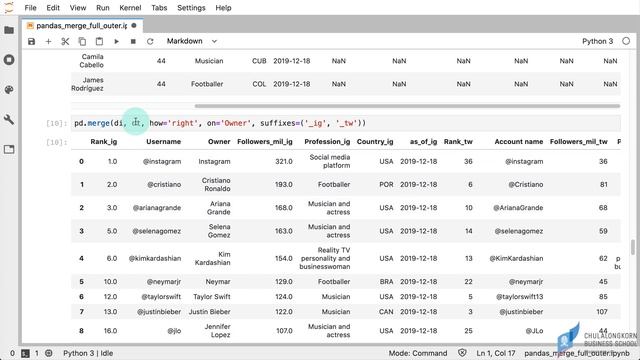Open the Running Terminals and Kernels sidebar icon
This screenshot has width=640, height=360.
(9, 60)
